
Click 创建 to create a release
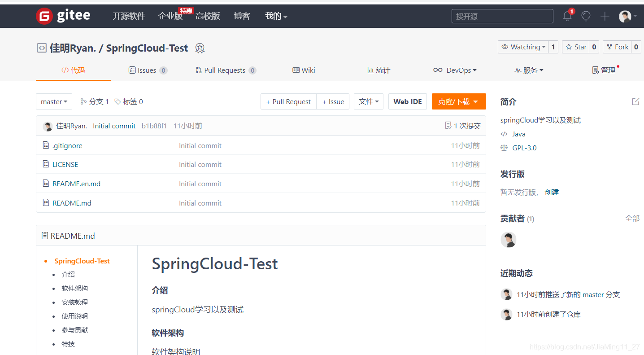(x=552, y=192)
